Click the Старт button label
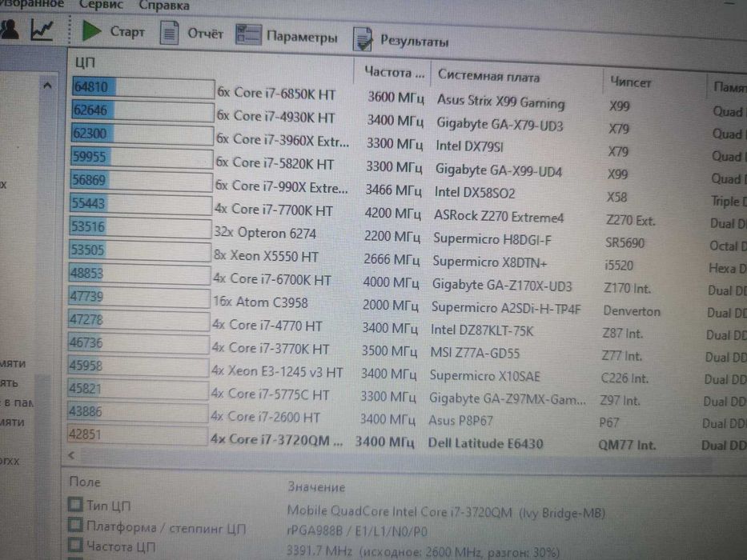 [127, 32]
